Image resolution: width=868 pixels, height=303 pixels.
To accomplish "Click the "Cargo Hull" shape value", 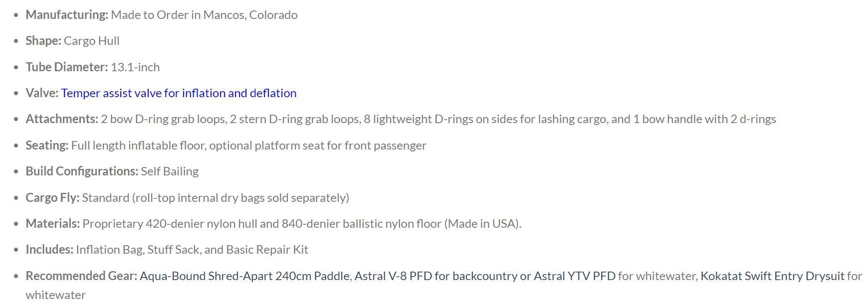I will 92,41.
